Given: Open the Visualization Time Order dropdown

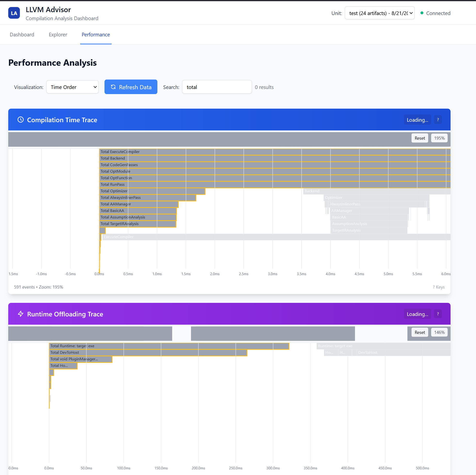Looking at the screenshot, I should (73, 87).
